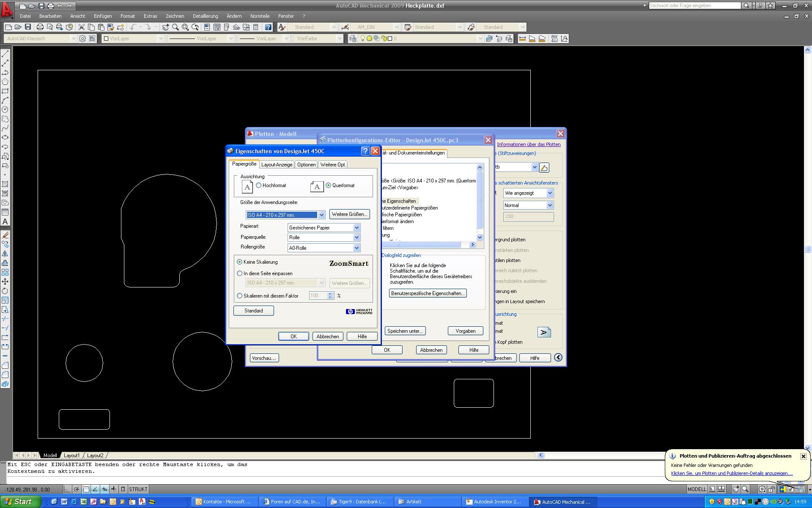Click the Zoom Previous toolbar icon
Image resolution: width=812 pixels, height=508 pixels.
click(195, 27)
